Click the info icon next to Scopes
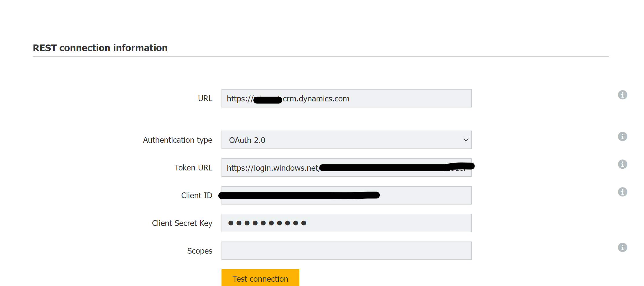Screen dimensions: 644x286 pyautogui.click(x=622, y=247)
